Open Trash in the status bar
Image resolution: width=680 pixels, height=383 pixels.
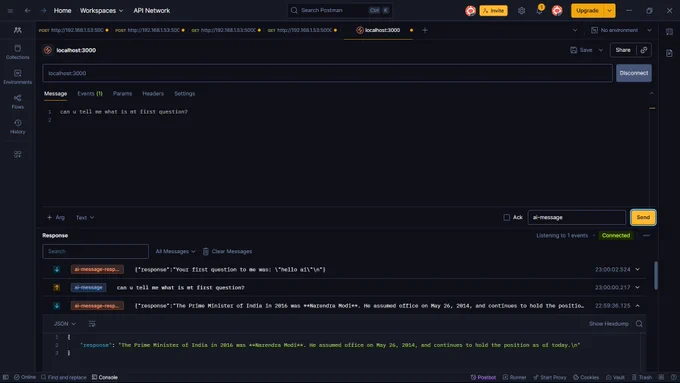coord(642,377)
